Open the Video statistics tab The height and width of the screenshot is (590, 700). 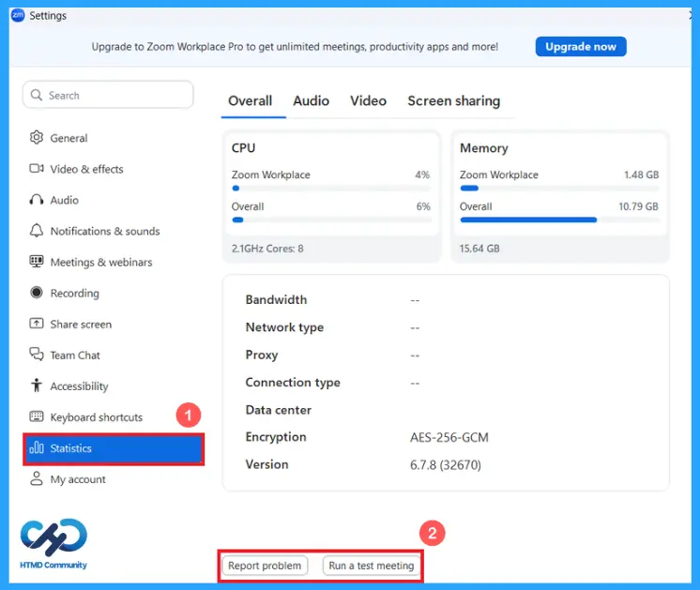click(x=369, y=101)
